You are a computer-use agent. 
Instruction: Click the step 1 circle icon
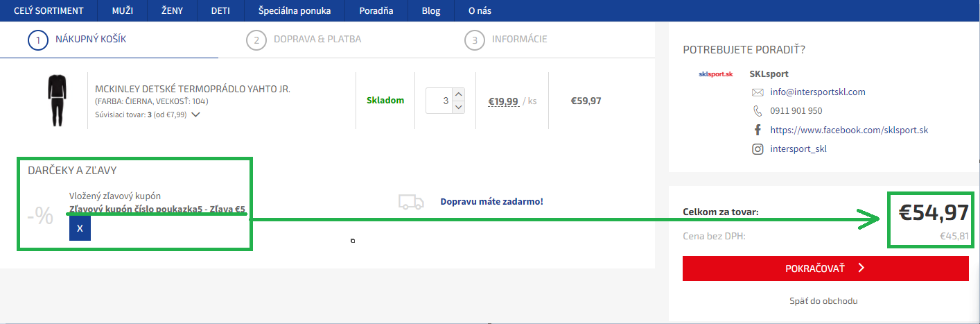click(38, 40)
